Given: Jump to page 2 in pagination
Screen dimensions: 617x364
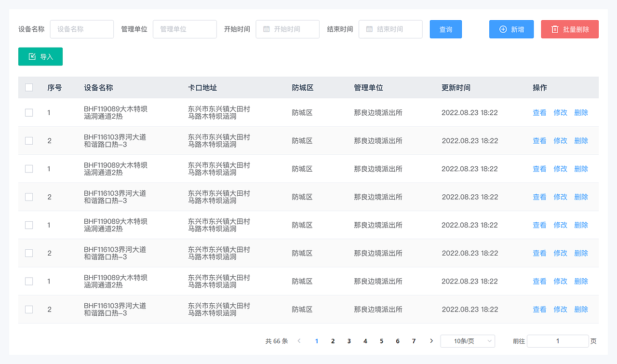Looking at the screenshot, I should point(333,341).
